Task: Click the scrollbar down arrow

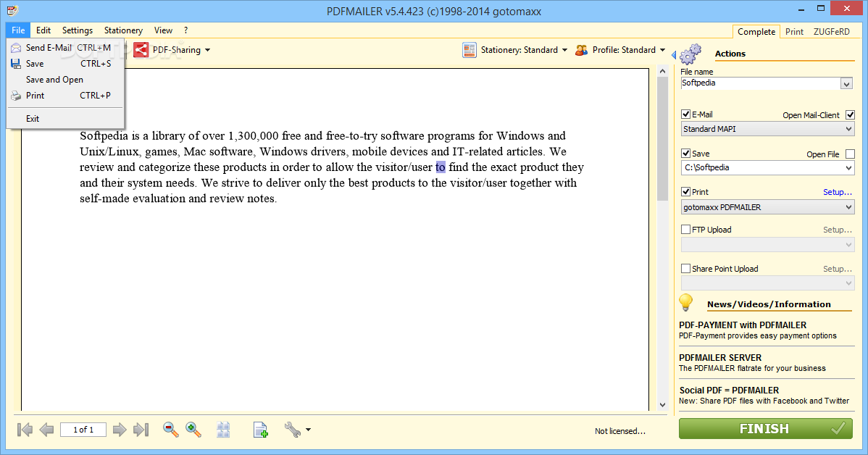Action: pyautogui.click(x=662, y=404)
